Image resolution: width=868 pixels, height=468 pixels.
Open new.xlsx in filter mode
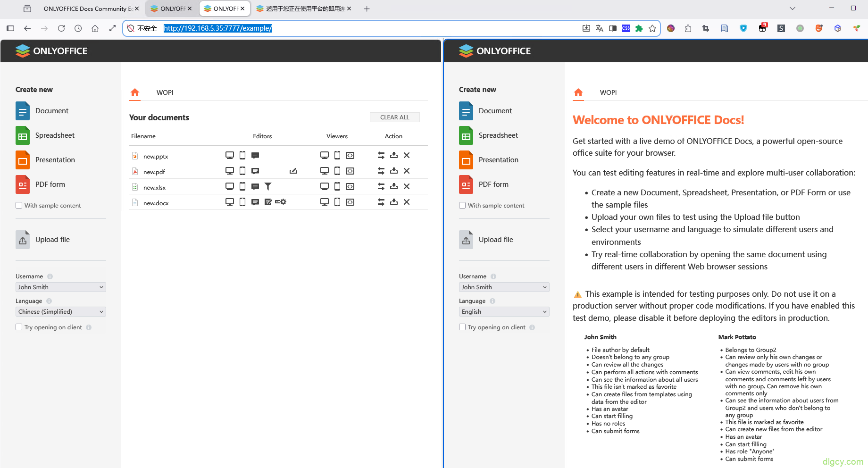coord(268,186)
